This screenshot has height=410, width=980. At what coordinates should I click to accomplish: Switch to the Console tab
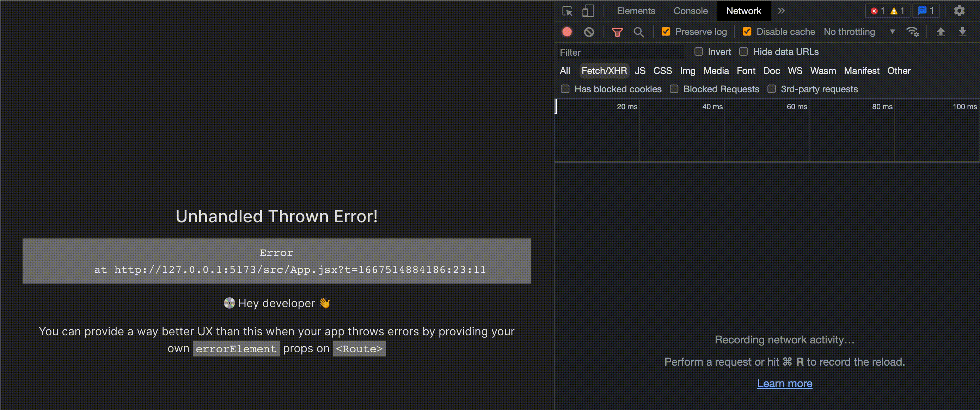pos(691,11)
